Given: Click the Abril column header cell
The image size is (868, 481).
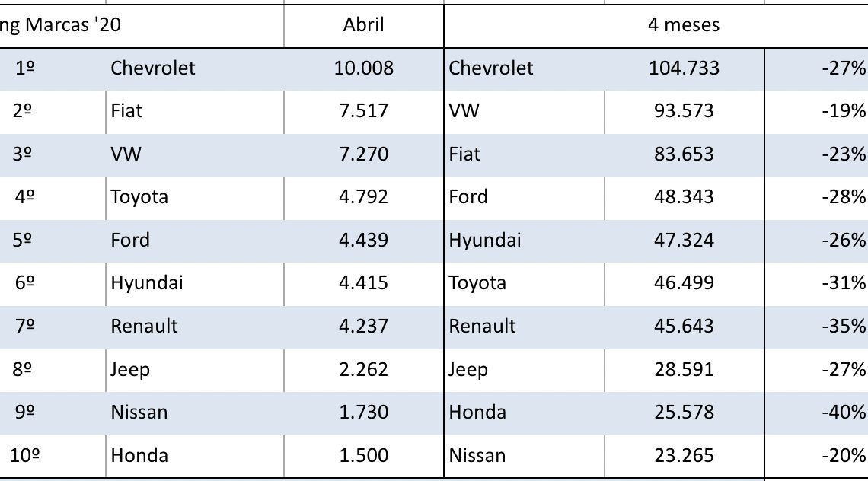Looking at the screenshot, I should 363,24.
